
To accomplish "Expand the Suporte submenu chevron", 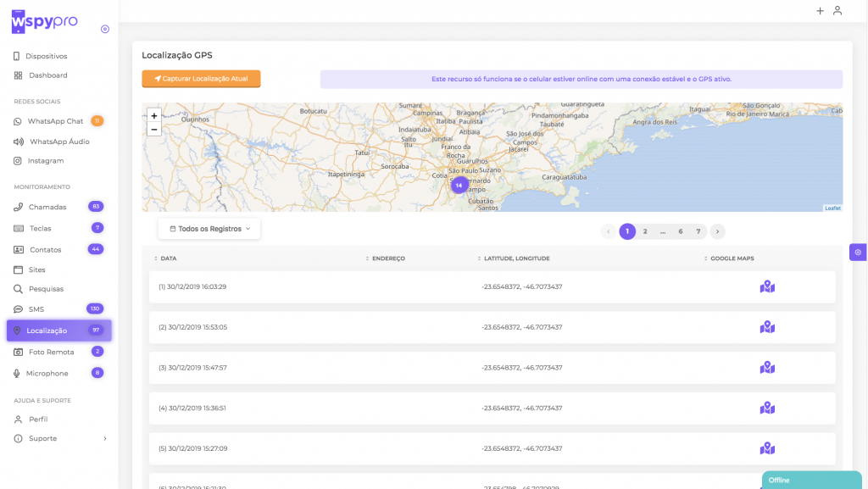I will [105, 439].
